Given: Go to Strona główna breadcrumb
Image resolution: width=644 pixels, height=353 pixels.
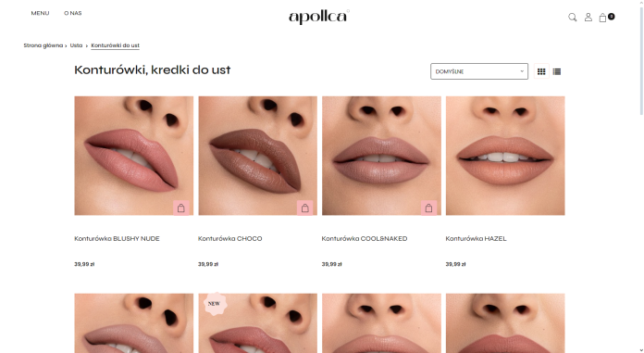Looking at the screenshot, I should pyautogui.click(x=43, y=45).
